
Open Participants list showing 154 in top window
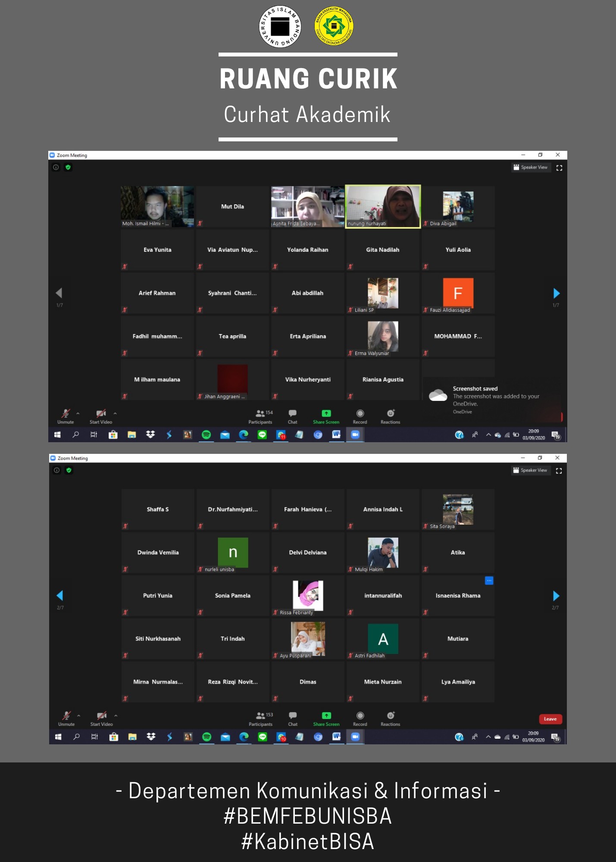click(260, 416)
